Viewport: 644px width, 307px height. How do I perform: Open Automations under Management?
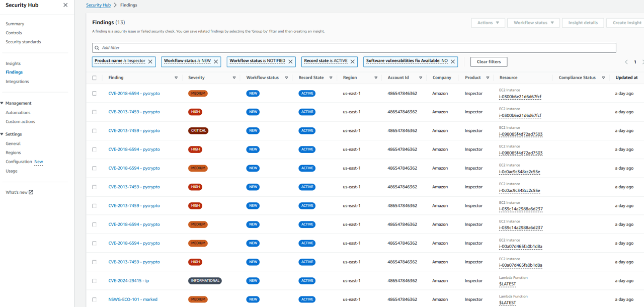tap(18, 113)
